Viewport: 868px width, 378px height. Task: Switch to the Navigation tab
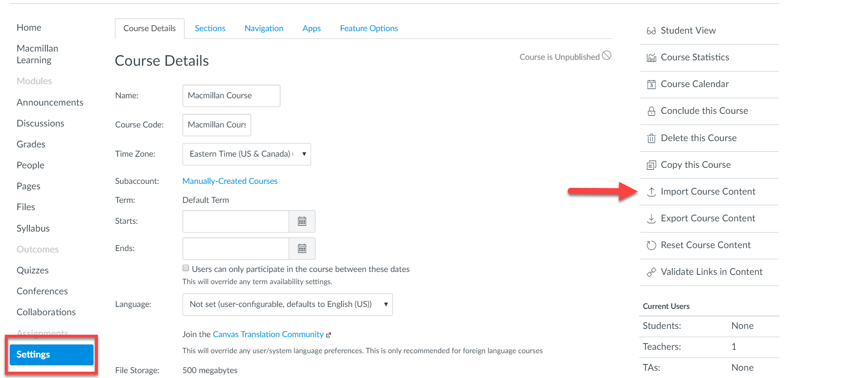(x=264, y=28)
